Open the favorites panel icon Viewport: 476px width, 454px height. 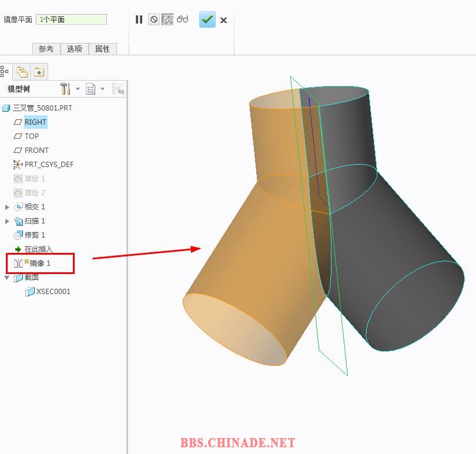(39, 72)
